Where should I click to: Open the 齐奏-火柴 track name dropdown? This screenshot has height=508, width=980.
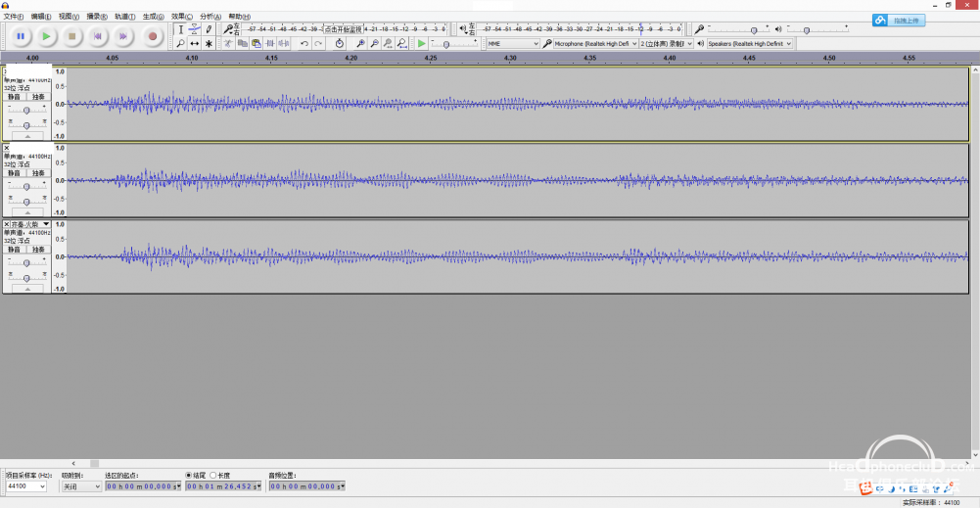pyautogui.click(x=29, y=224)
